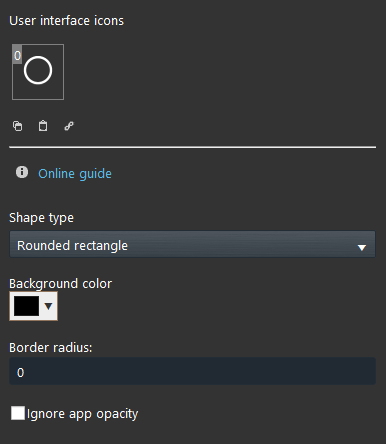Click the info circle icon
Viewport: 386px width, 444px height.
tap(22, 172)
